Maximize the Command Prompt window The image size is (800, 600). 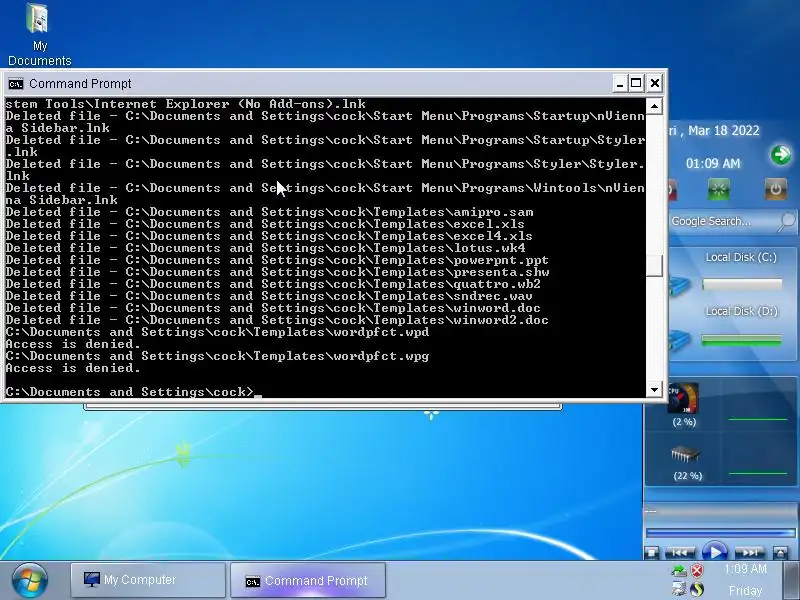coord(636,83)
